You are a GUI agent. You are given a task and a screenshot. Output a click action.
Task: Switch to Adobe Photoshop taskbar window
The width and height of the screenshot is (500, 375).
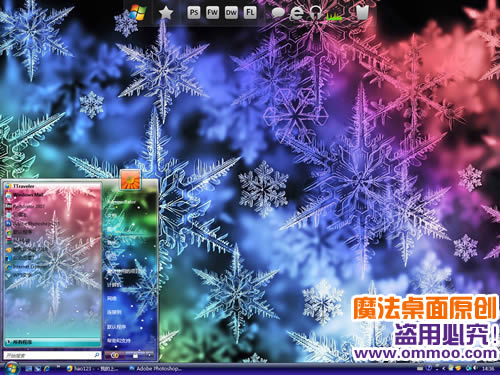(156, 369)
